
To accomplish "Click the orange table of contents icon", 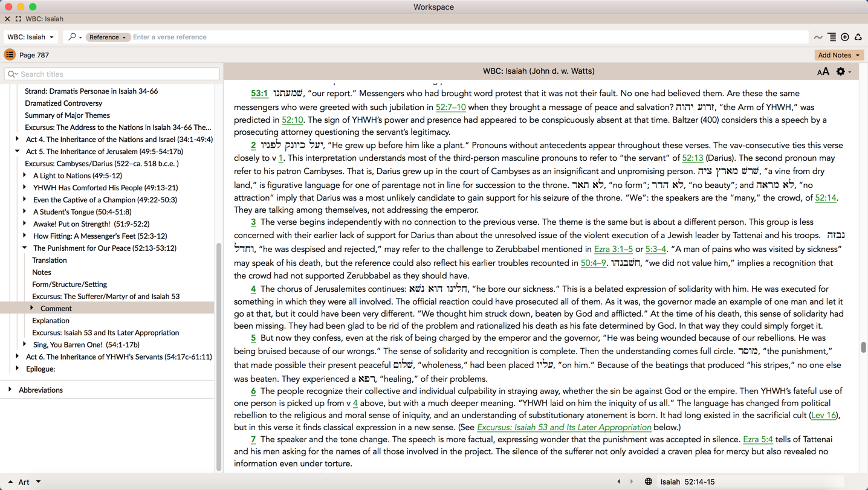I will tap(10, 55).
